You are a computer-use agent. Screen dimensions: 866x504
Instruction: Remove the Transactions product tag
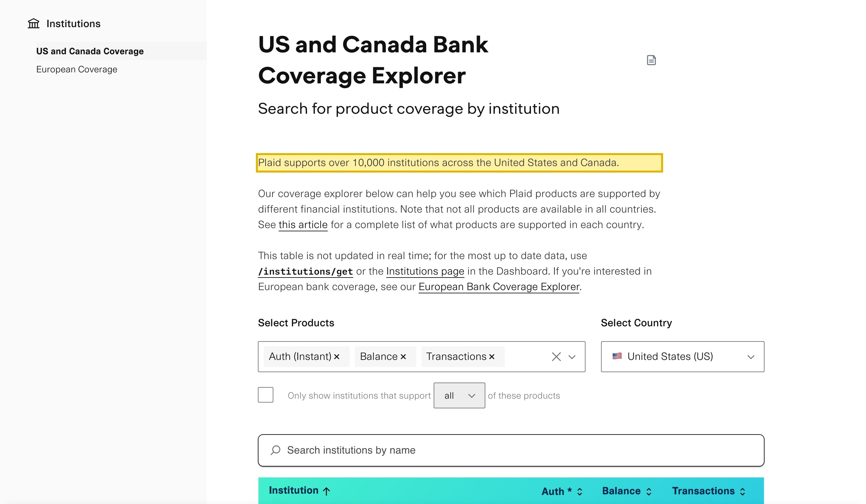pyautogui.click(x=492, y=357)
